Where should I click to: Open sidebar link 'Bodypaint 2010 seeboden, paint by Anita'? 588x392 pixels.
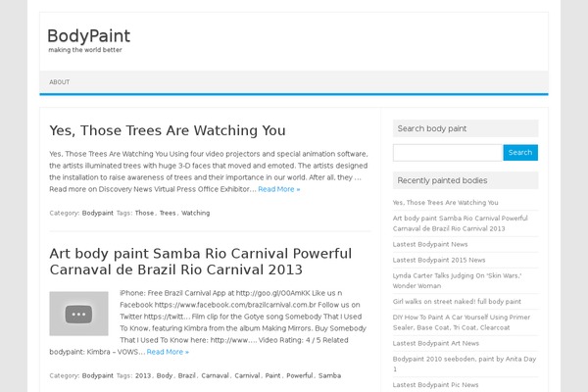tap(465, 364)
